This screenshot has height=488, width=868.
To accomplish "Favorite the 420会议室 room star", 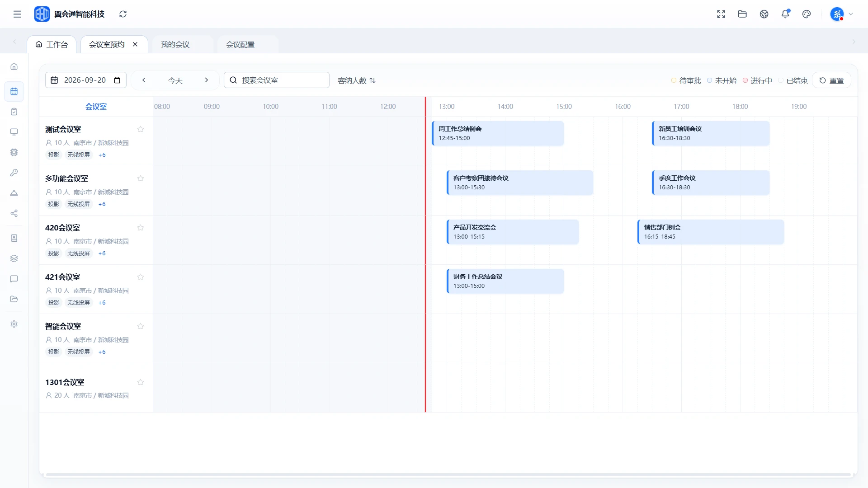I will click(141, 228).
